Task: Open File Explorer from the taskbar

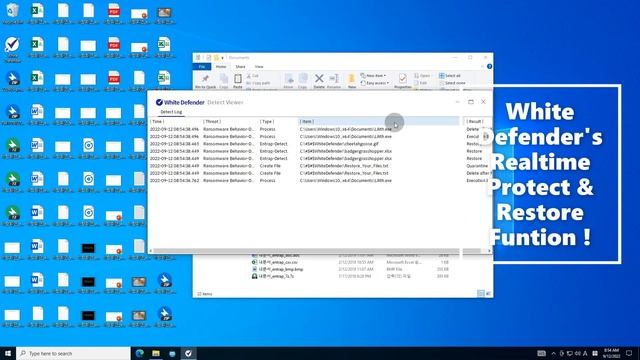Action: click(156, 353)
